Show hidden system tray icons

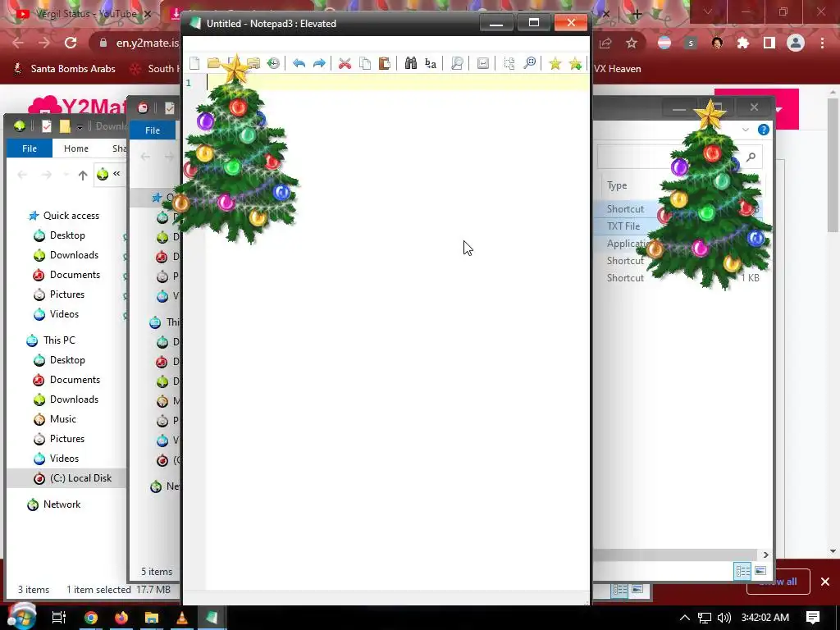point(685,618)
